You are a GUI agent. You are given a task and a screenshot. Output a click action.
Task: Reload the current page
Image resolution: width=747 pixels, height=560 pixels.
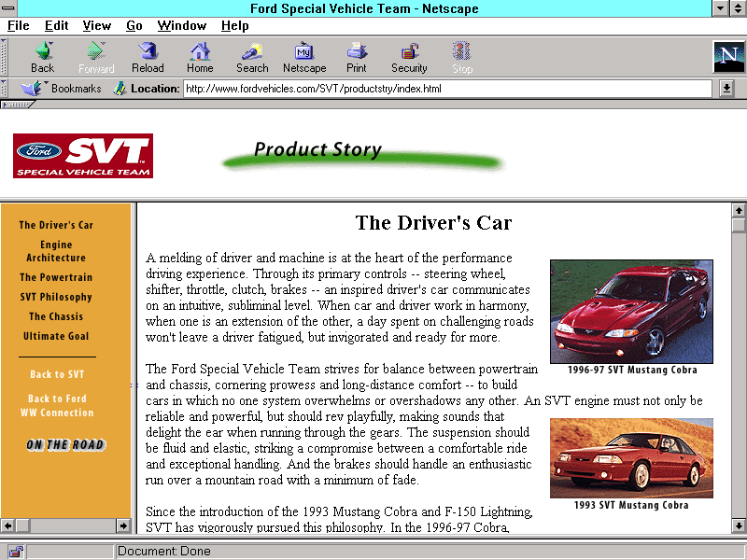[x=148, y=57]
